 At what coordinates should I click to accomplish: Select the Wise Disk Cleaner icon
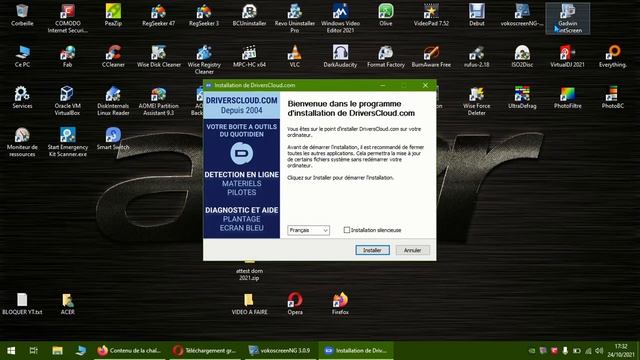point(158,56)
